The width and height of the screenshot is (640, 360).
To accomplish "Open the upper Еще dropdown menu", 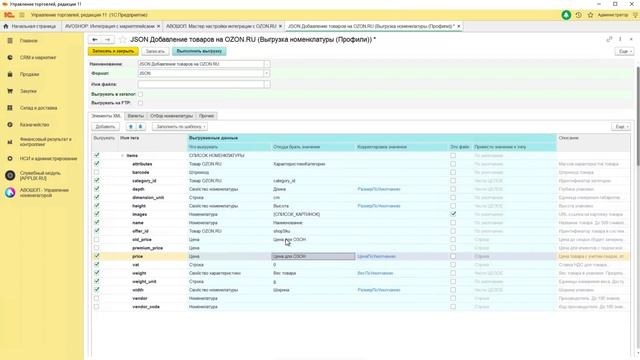I will point(624,51).
